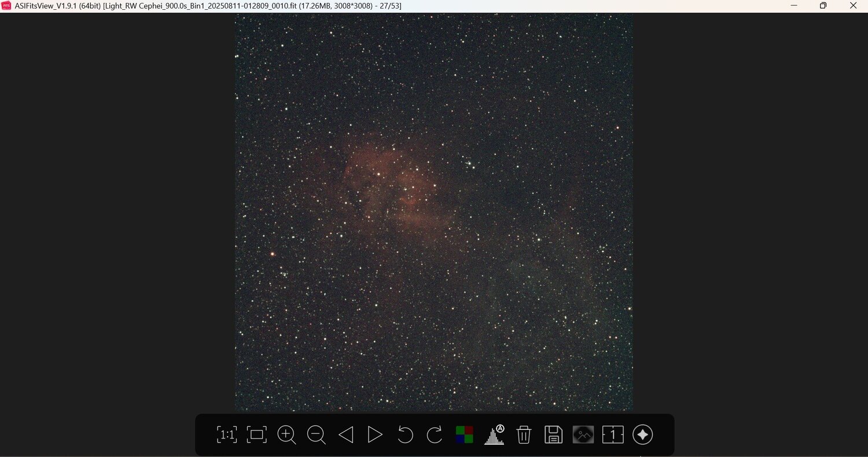
Task: Open the image thumbnail preview icon
Action: pyautogui.click(x=583, y=434)
